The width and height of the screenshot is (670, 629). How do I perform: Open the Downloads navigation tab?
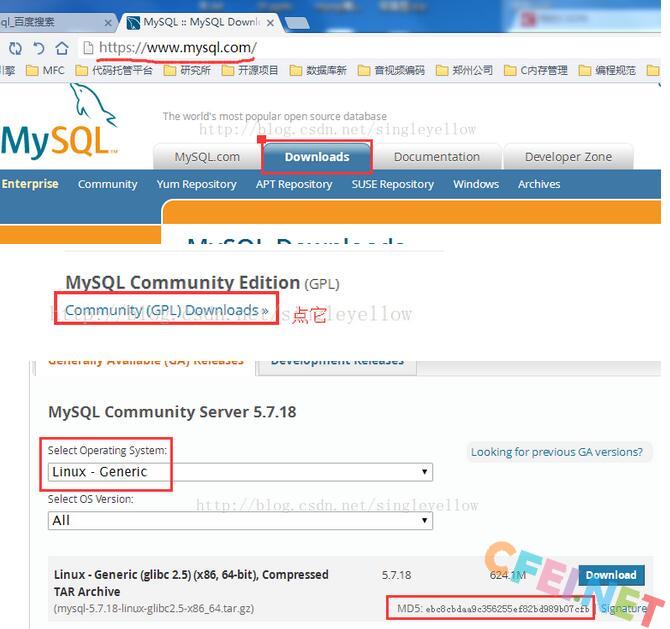(x=317, y=157)
